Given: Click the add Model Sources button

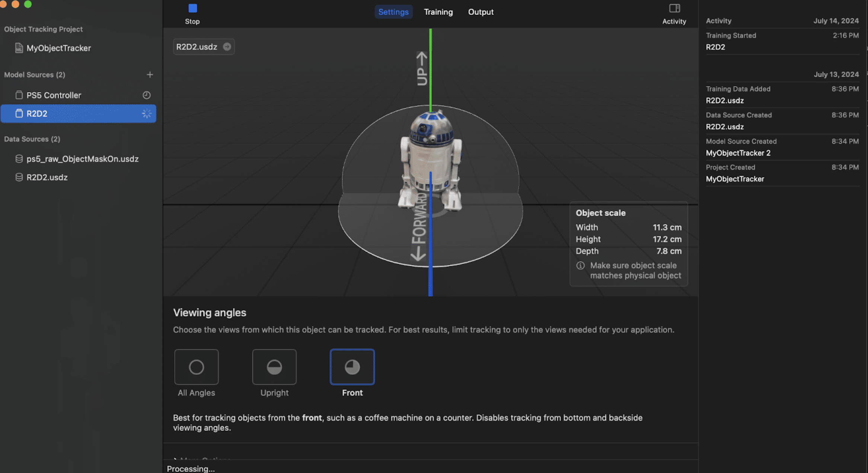Looking at the screenshot, I should click(149, 75).
